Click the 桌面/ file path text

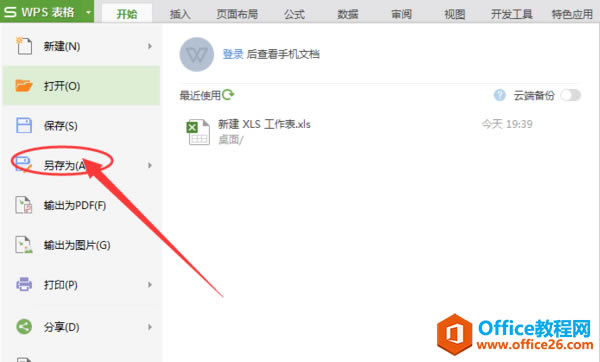click(x=230, y=140)
